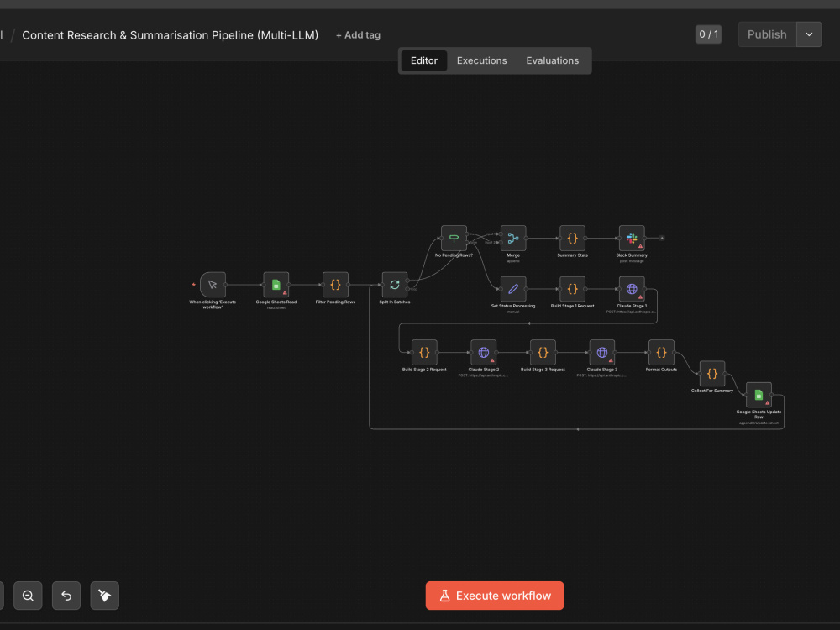This screenshot has width=840, height=630.
Task: Select the Google Sheets Read node
Action: (276, 285)
